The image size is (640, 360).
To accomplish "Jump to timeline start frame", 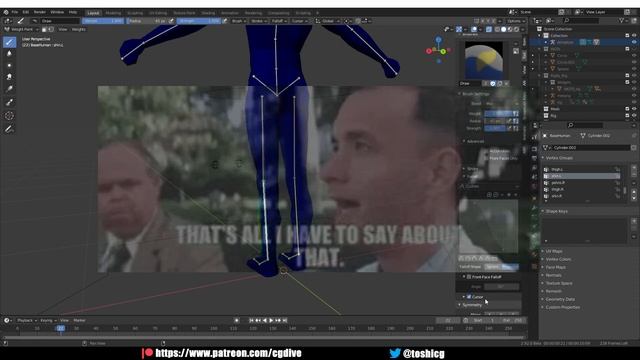I will click(x=251, y=321).
